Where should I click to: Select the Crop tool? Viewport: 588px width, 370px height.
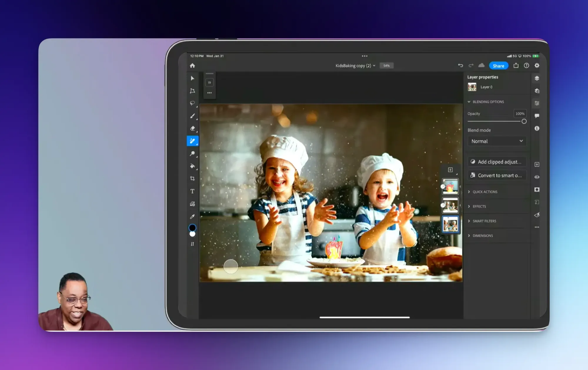click(x=193, y=178)
